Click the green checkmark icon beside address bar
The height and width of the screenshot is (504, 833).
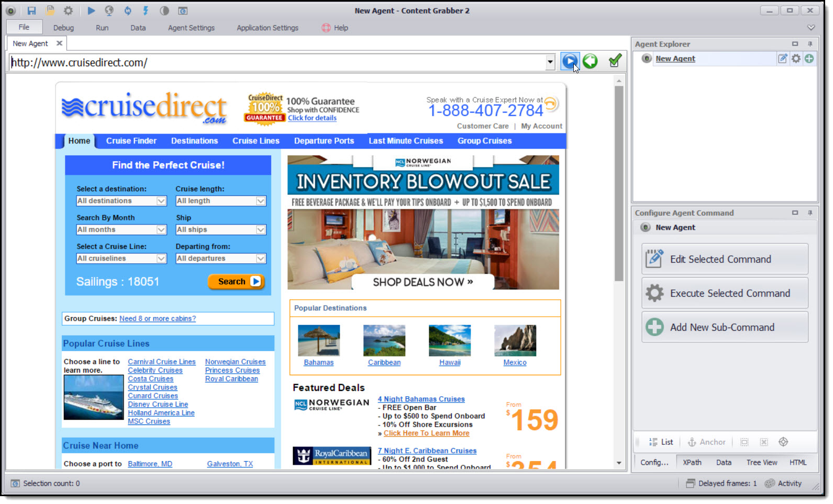click(615, 61)
